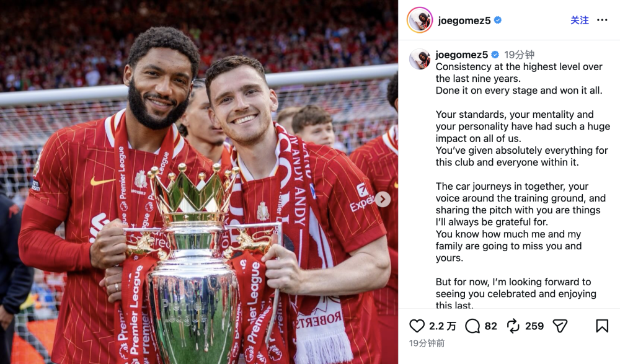Screen dimensions: 620x364
Task: Click the trophy photo of the post
Action: (x=199, y=182)
